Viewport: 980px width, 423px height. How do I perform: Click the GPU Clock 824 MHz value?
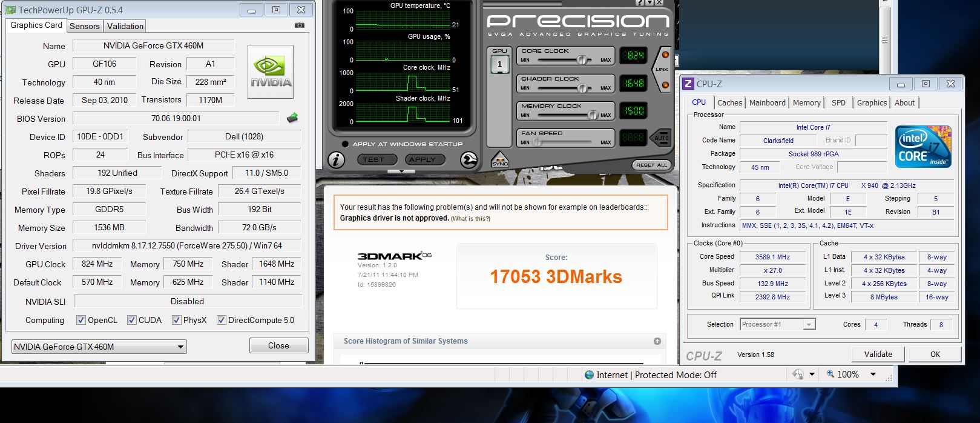97,264
